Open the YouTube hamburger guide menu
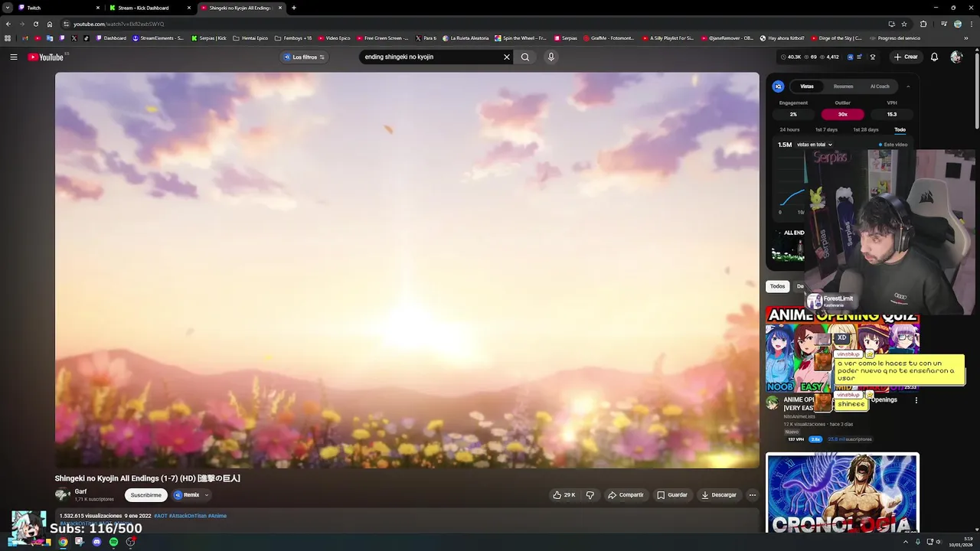Viewport: 980px width, 551px height. 13,57
